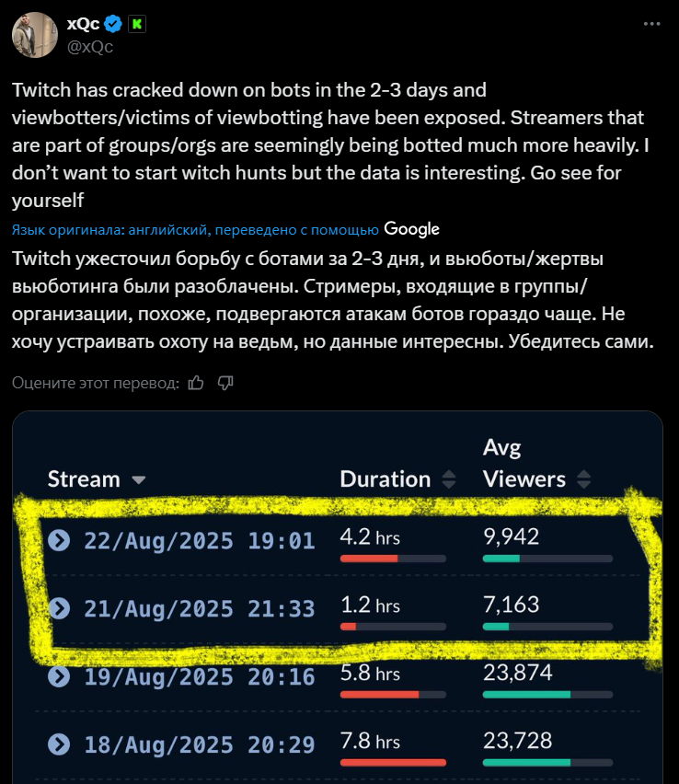Click the 23,874 green viewers bar
The width and height of the screenshot is (679, 784).
(547, 695)
